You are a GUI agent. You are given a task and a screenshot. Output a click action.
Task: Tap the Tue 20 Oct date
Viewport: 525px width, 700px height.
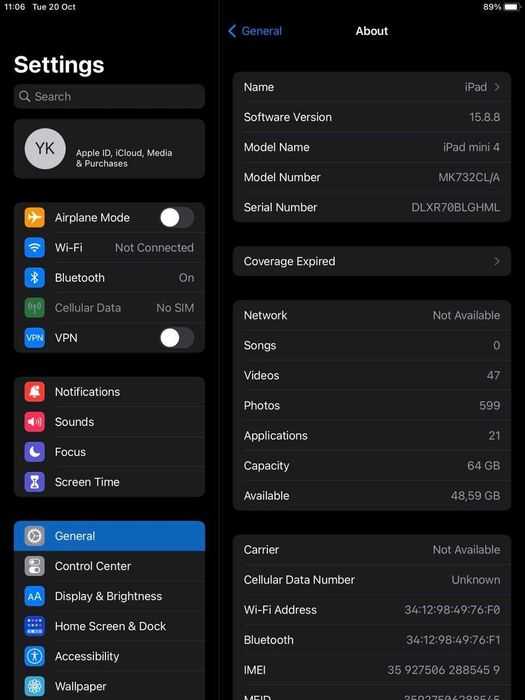pos(54,7)
